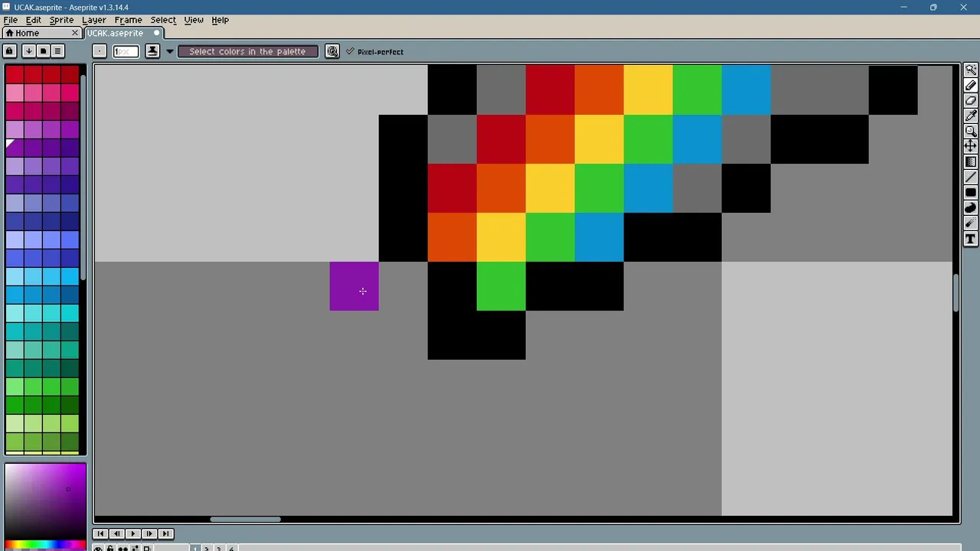Viewport: 980px width, 551px height.
Task: Click the ink stamp icon
Action: click(152, 51)
